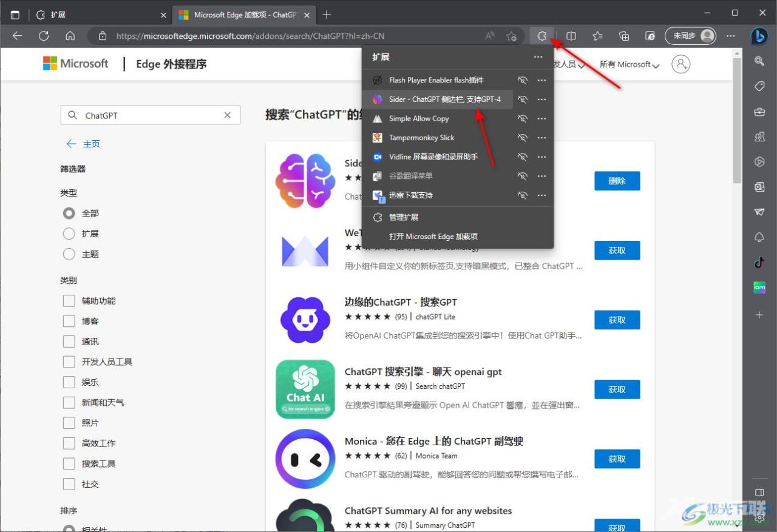The width and height of the screenshot is (777, 532).
Task: Check the 开发人员工具 category box
Action: [x=69, y=362]
